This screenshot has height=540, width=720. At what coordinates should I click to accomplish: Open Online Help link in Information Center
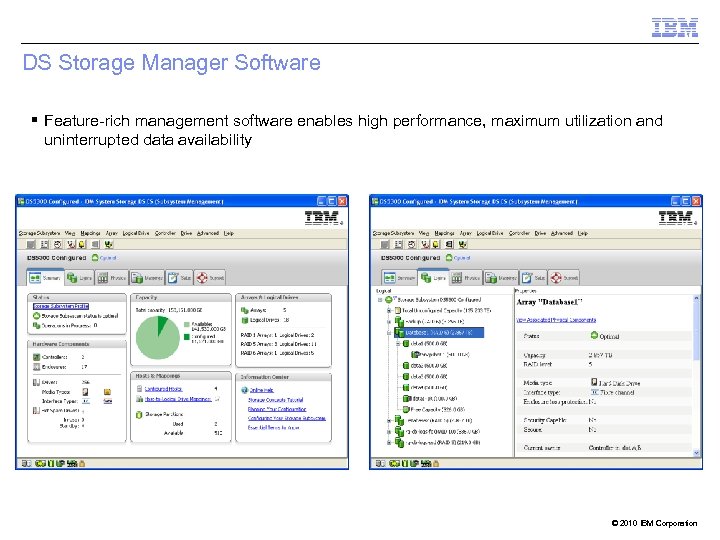pyautogui.click(x=261, y=390)
